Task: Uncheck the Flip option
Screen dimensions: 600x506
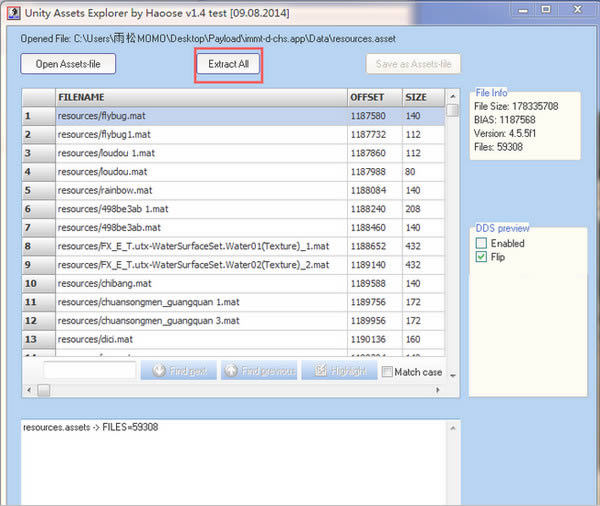Action: point(481,257)
